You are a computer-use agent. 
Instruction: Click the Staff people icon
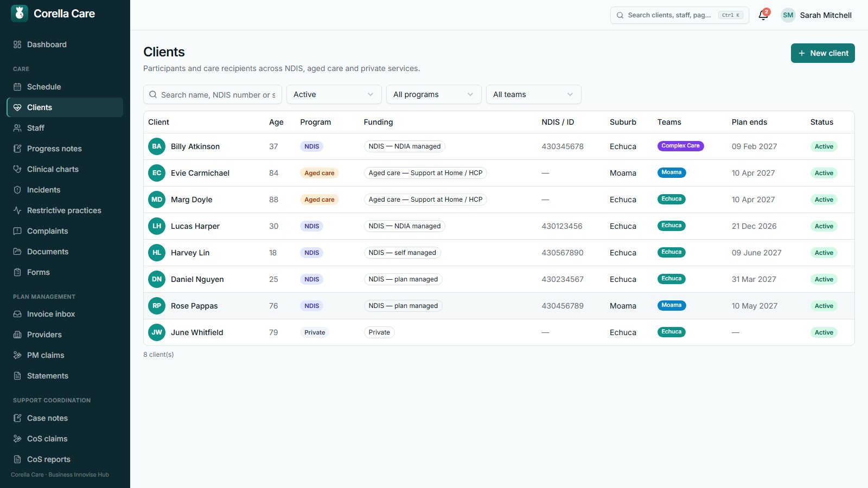pyautogui.click(x=17, y=128)
